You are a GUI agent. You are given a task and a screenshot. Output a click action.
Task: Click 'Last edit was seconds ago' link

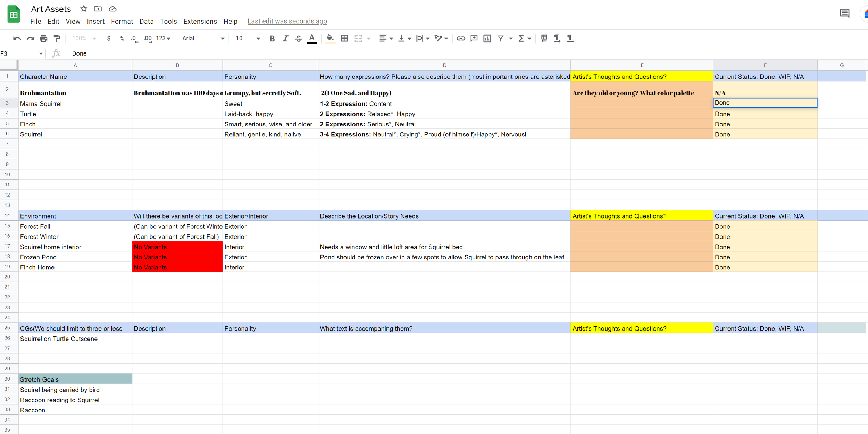click(287, 22)
